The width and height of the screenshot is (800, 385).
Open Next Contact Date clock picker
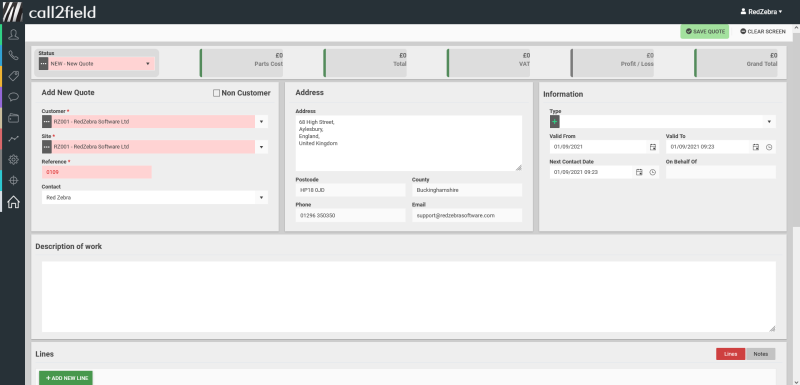[653, 172]
